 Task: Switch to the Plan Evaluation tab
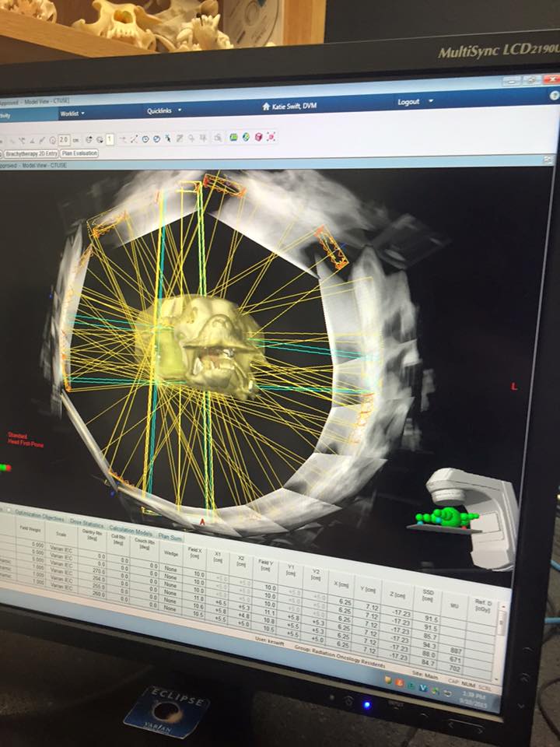(80, 153)
